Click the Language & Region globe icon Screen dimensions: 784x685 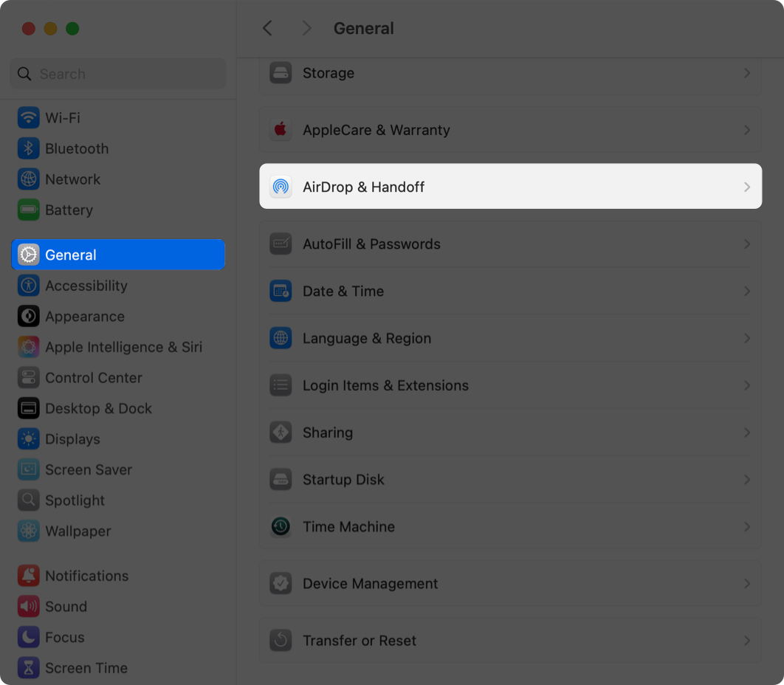pyautogui.click(x=281, y=338)
